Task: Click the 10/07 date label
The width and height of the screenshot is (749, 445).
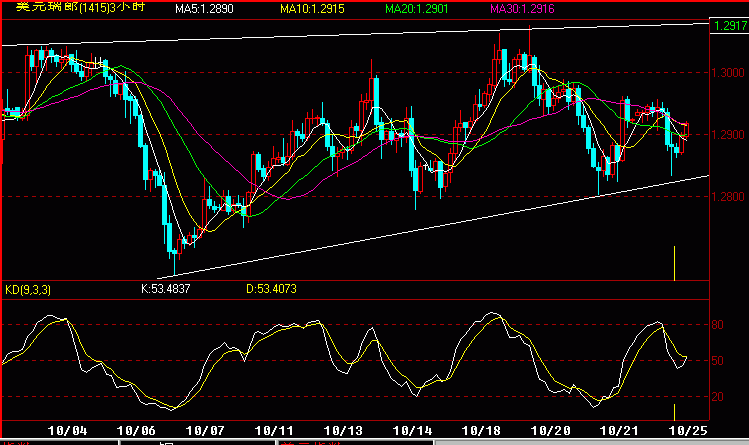Action: (x=205, y=431)
